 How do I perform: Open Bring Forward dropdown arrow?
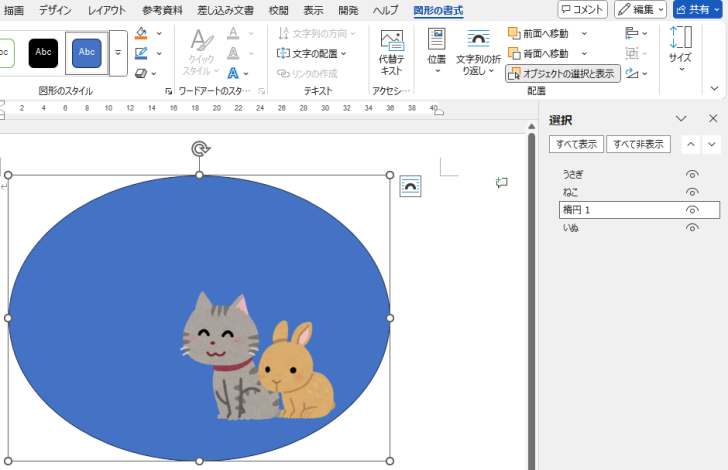point(585,33)
